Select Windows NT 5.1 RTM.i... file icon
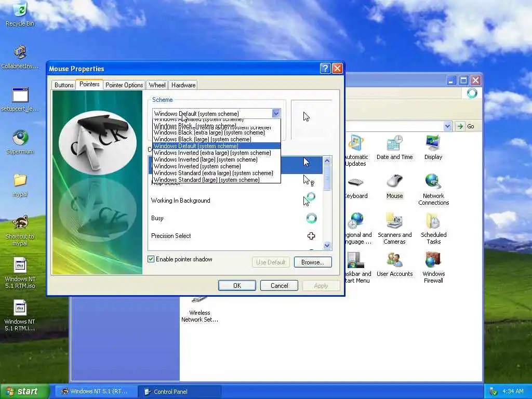The height and width of the screenshot is (399, 532). tap(20, 315)
